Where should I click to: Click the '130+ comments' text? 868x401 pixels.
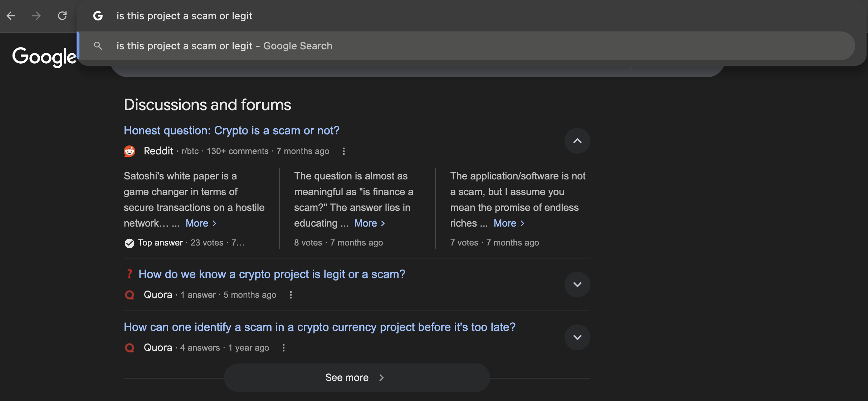238,151
